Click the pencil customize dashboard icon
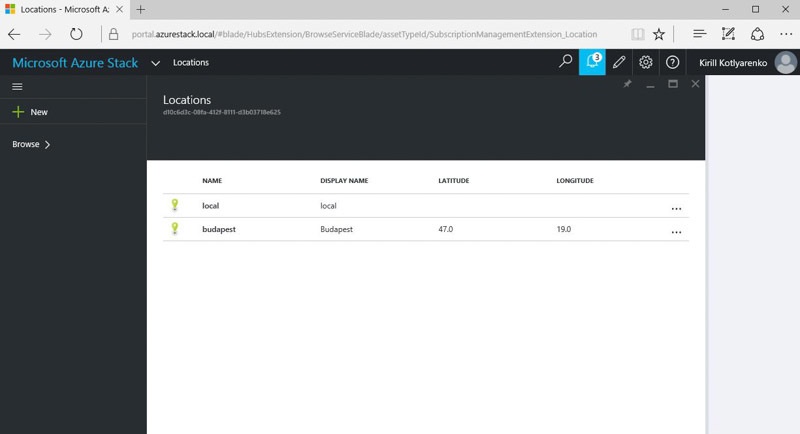 click(619, 62)
